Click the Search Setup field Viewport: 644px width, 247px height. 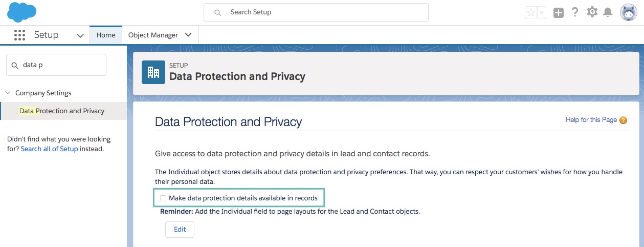(x=316, y=12)
